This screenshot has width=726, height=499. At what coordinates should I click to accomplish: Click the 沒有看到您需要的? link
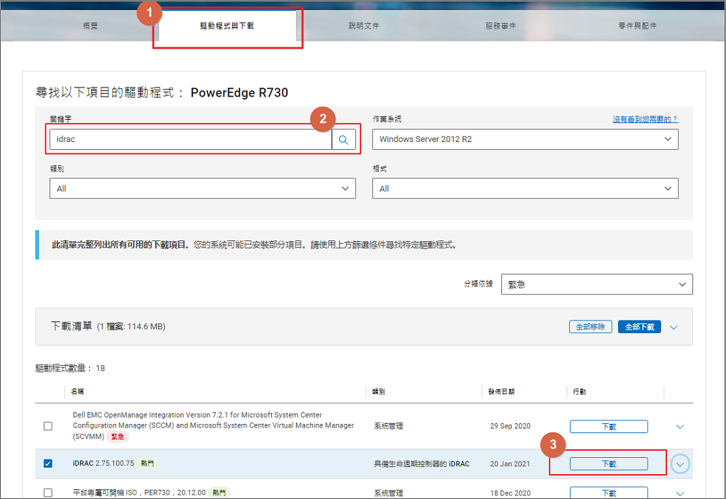pyautogui.click(x=645, y=119)
